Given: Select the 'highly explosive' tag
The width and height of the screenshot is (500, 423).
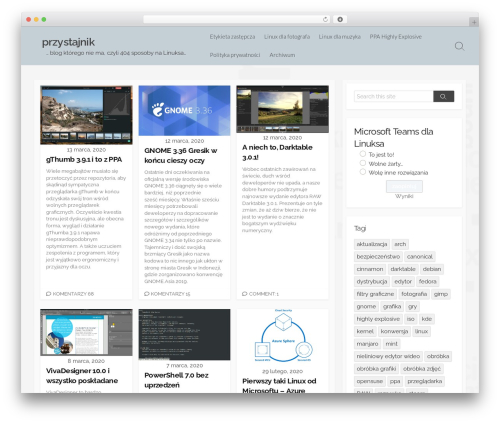Looking at the screenshot, I should pyautogui.click(x=378, y=319).
